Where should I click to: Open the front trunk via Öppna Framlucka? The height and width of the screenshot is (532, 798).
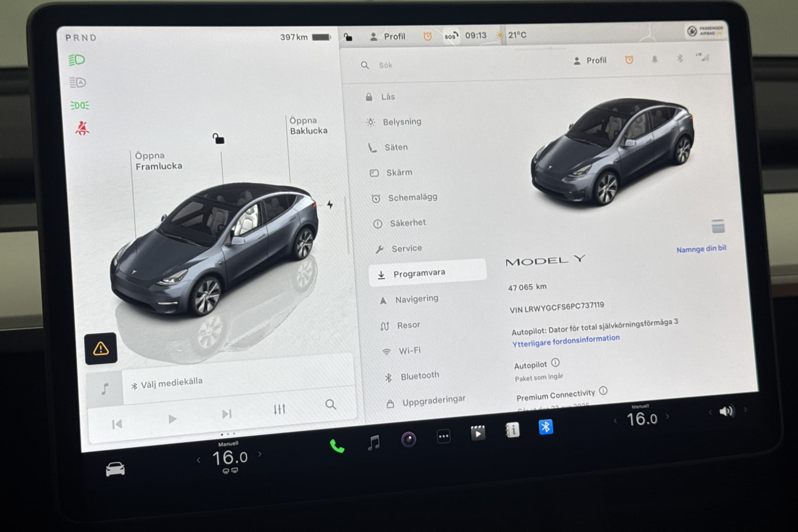tap(158, 161)
